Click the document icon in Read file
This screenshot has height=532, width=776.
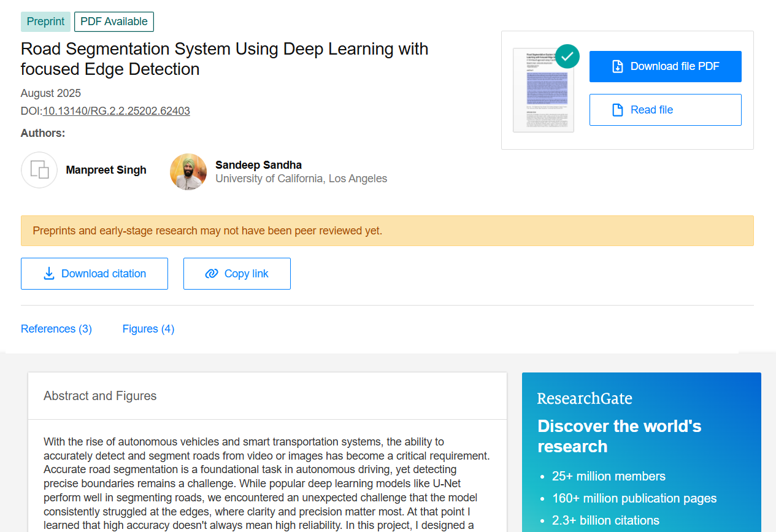[618, 110]
